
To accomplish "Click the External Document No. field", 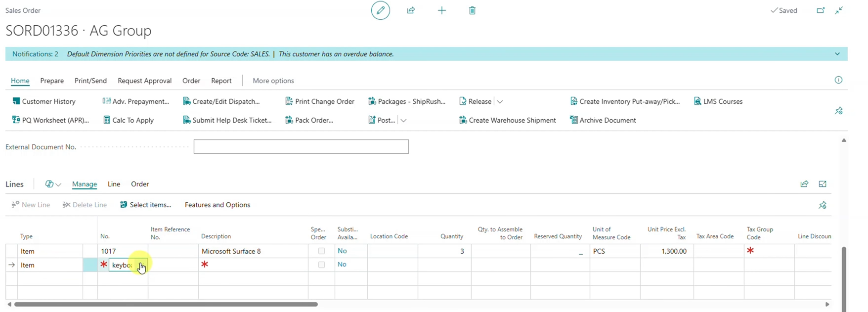I will 301,146.
